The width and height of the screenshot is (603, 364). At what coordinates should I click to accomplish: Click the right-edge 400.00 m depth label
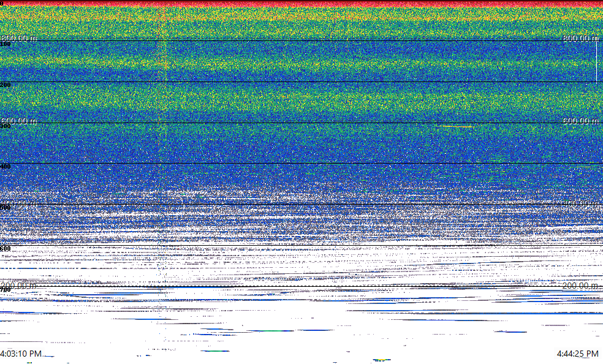click(581, 203)
